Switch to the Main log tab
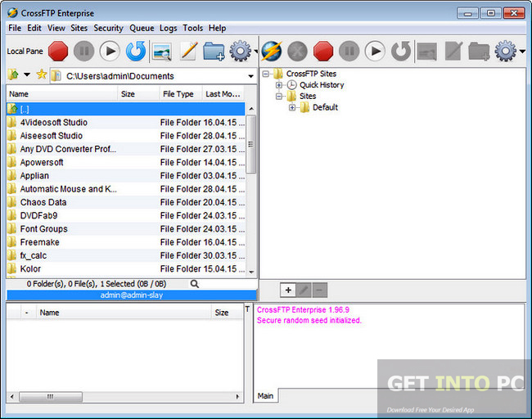 click(265, 396)
